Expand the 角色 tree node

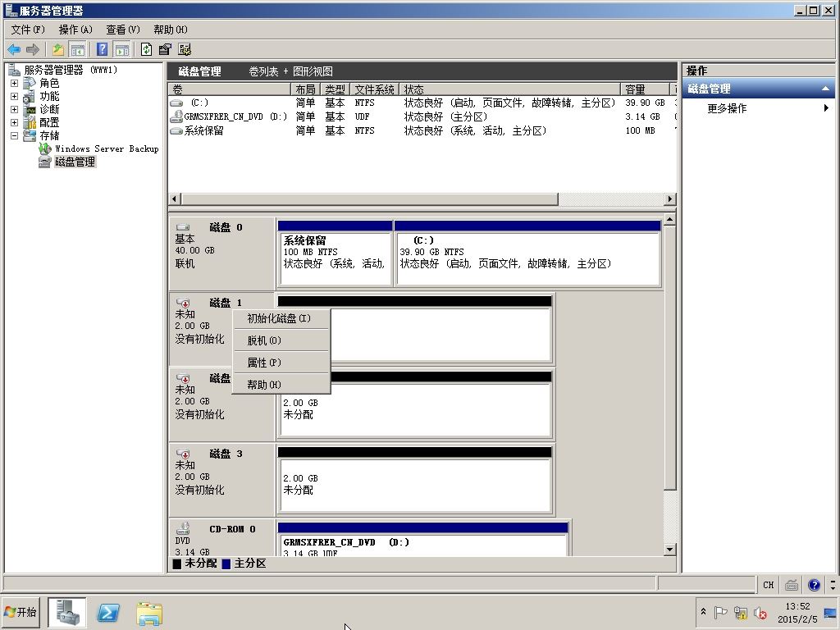pyautogui.click(x=15, y=83)
